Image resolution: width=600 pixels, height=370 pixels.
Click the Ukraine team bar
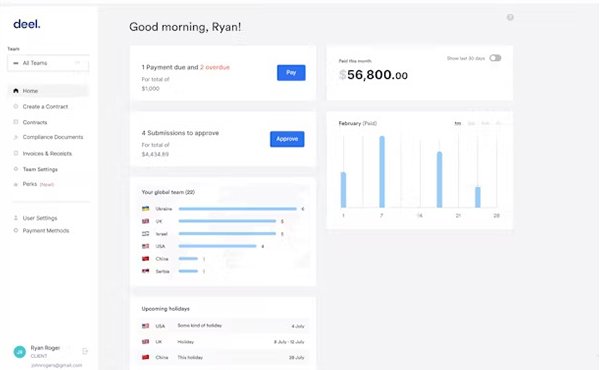tap(238, 209)
